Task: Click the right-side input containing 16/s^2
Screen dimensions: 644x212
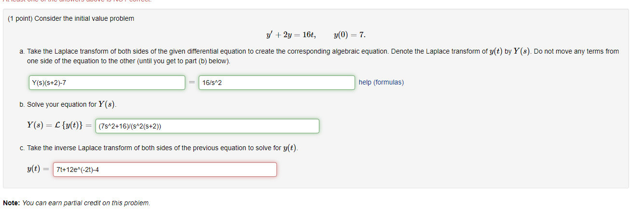Action: [x=276, y=83]
